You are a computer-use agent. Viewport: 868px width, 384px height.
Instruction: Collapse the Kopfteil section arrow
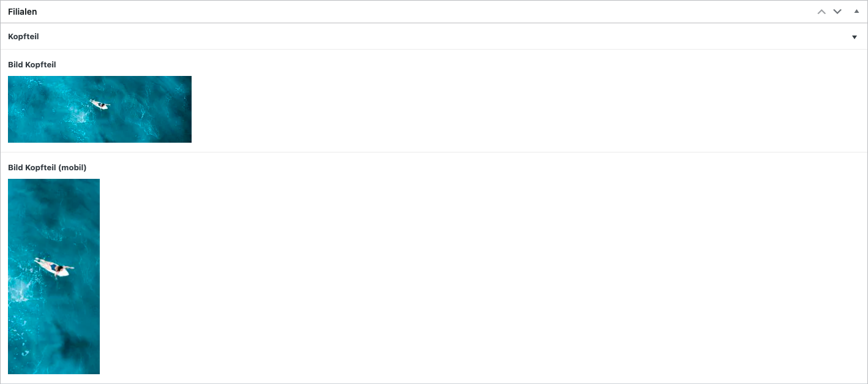(855, 37)
